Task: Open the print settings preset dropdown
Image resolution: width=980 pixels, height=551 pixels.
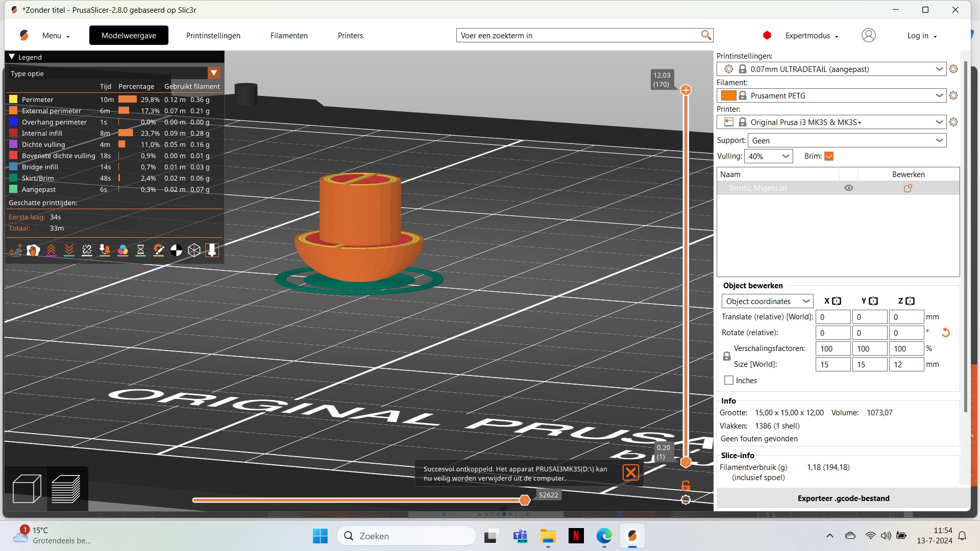Action: coord(831,69)
